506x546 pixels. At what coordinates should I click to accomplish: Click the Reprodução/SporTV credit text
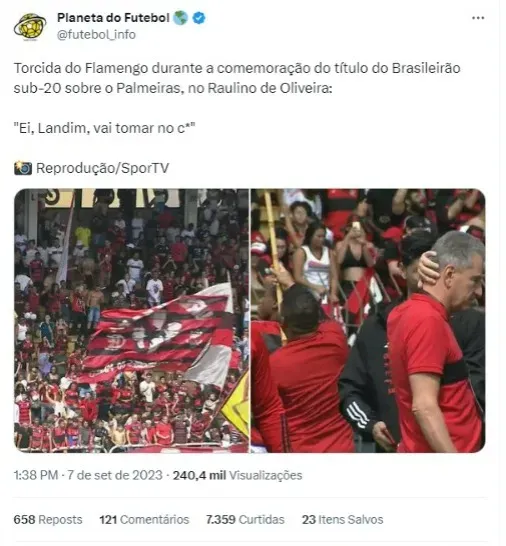coord(102,168)
